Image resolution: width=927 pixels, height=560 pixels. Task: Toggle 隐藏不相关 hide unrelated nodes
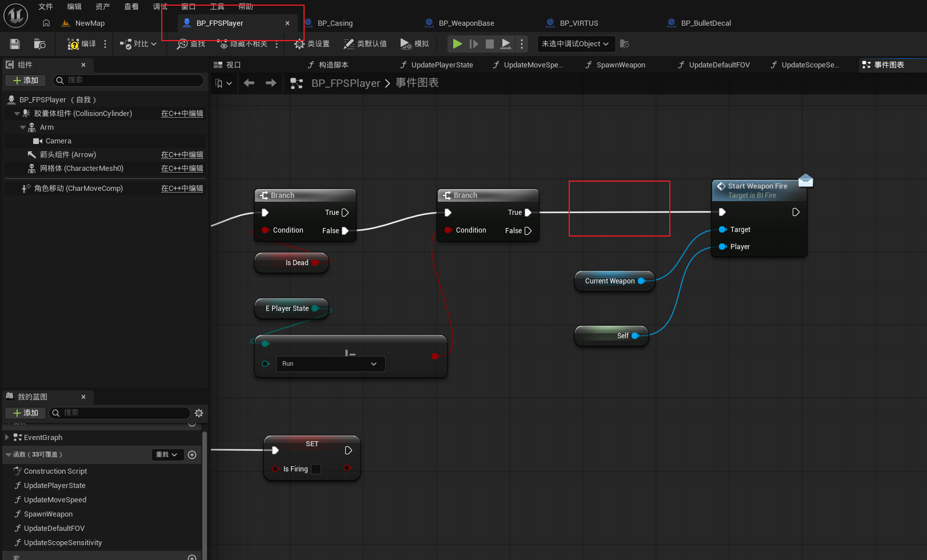(x=242, y=44)
